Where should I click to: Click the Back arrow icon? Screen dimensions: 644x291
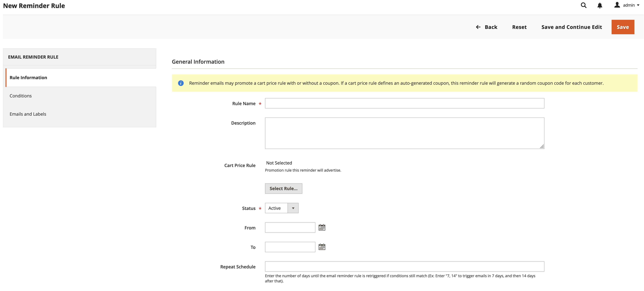click(478, 27)
